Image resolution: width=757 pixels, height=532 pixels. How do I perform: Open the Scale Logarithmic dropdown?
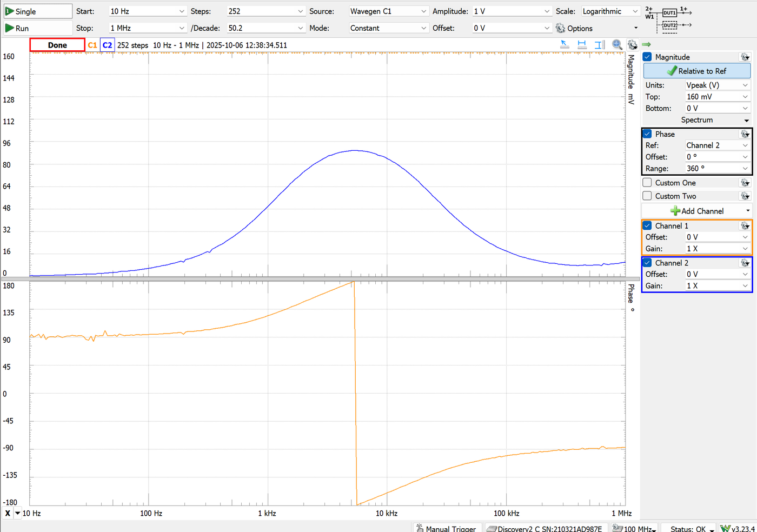pos(611,11)
